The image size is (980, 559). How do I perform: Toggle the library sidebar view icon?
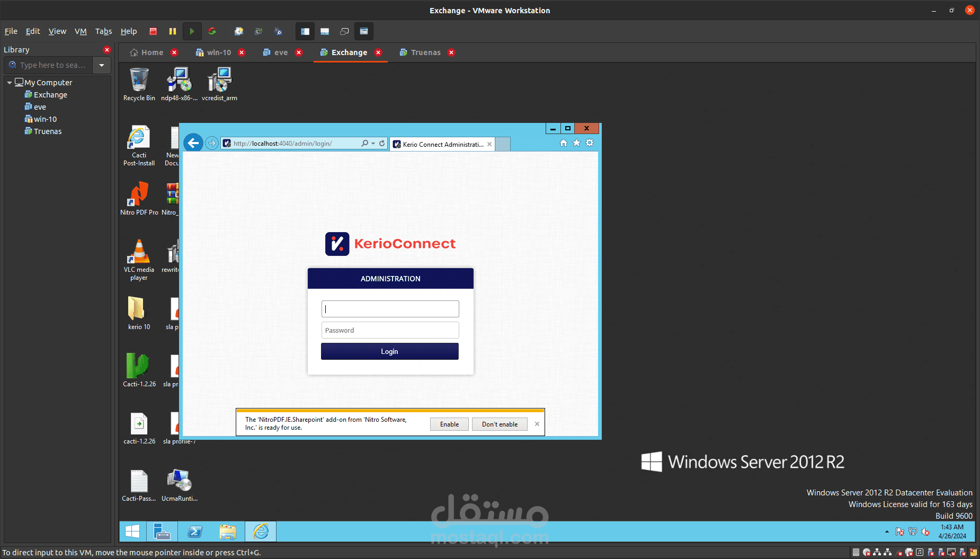(305, 31)
